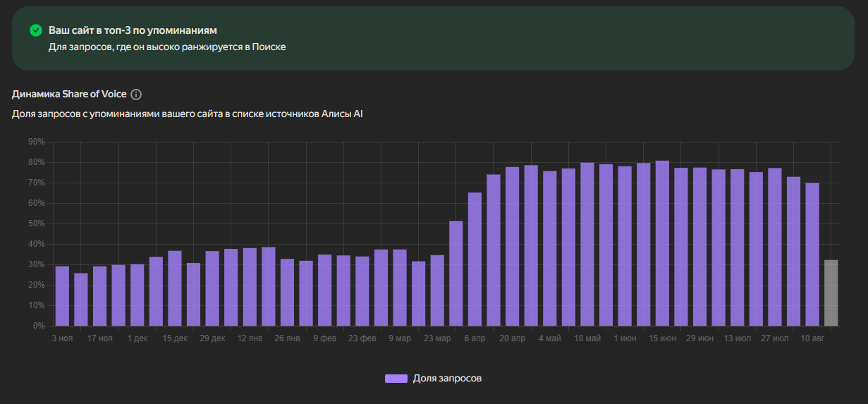Click the 0% y-axis label

coord(38,326)
